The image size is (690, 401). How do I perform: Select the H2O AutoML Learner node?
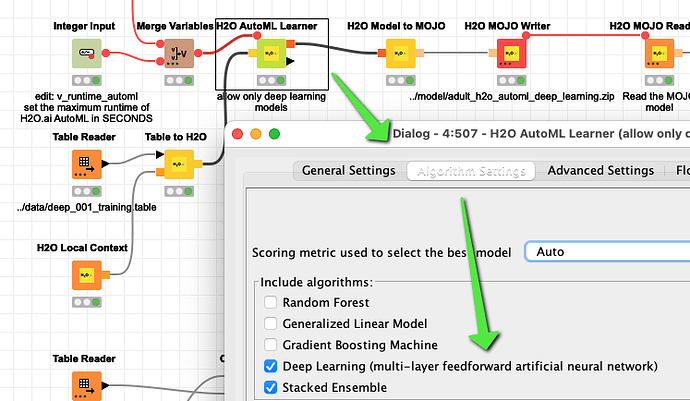(271, 53)
